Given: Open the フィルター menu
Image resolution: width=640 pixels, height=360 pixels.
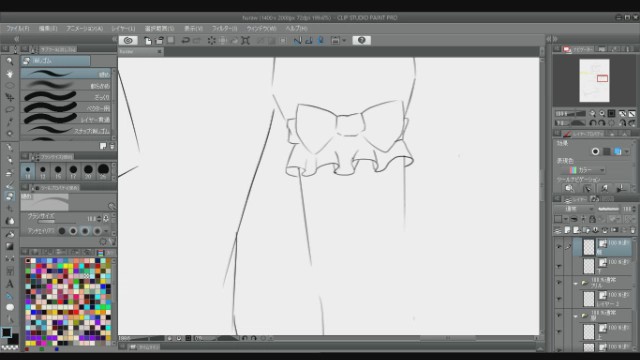Looking at the screenshot, I should click(224, 29).
